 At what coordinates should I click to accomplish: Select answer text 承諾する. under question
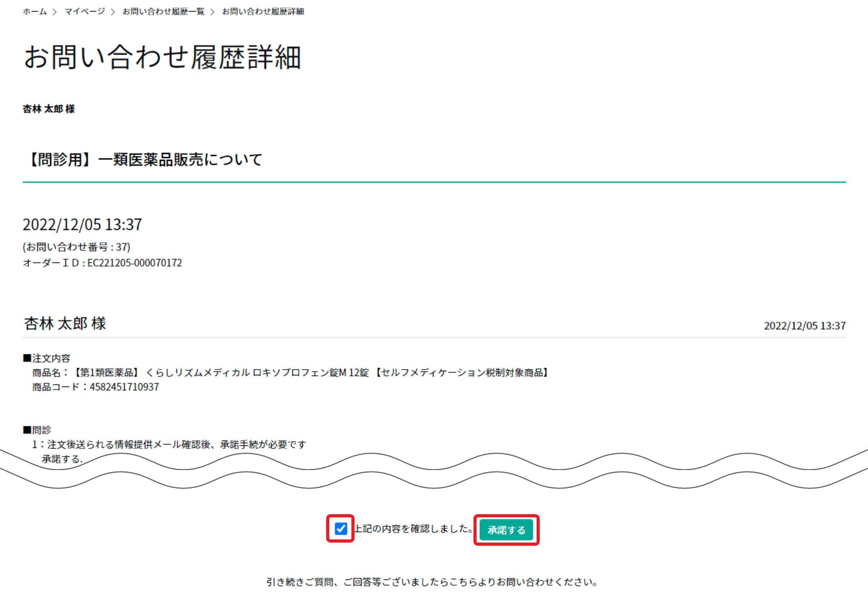click(x=63, y=459)
